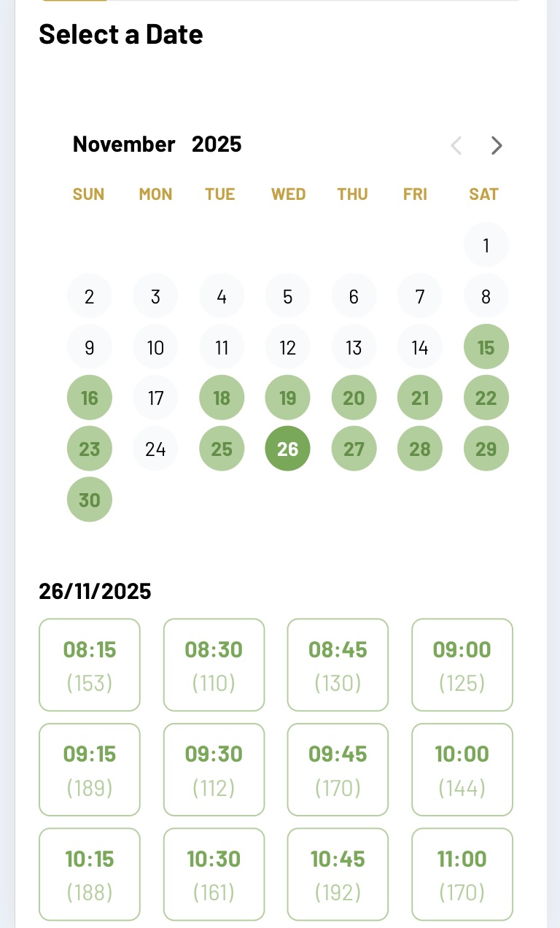Click the previous month left chevron
This screenshot has width=560, height=928.
(456, 146)
